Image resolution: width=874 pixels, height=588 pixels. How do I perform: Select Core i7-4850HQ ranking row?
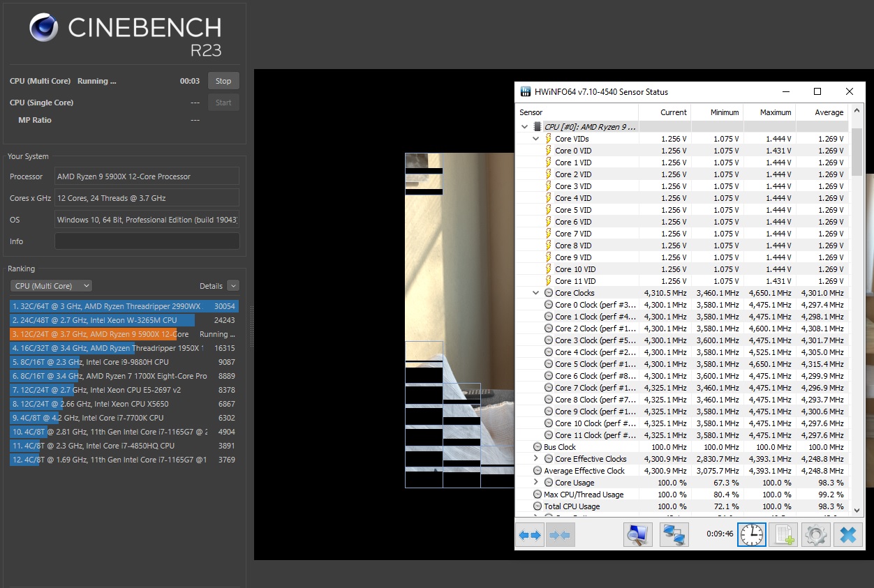point(124,446)
